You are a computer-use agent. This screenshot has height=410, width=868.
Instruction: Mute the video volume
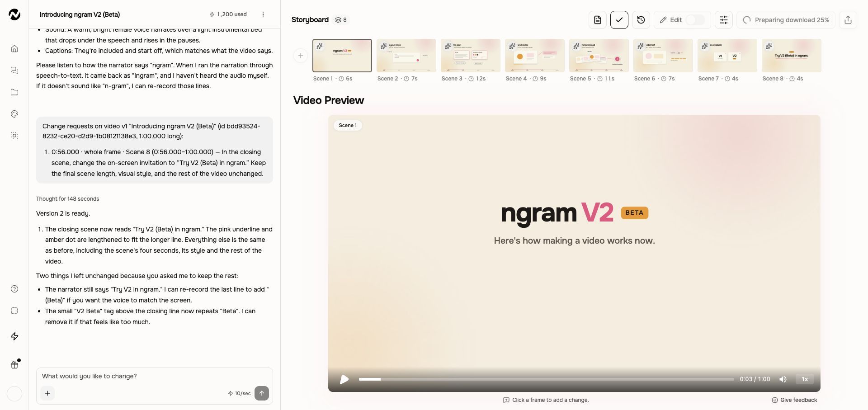point(783,379)
